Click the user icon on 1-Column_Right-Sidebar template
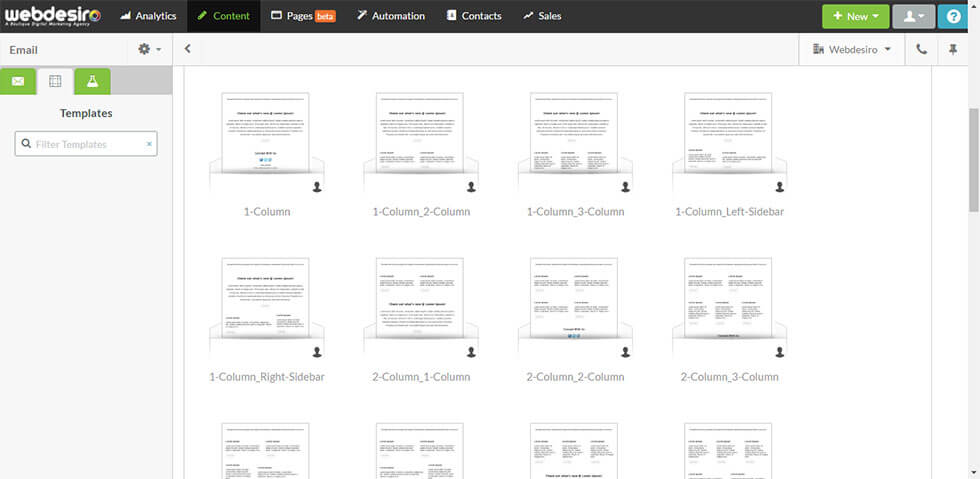This screenshot has width=980, height=479. click(x=317, y=352)
